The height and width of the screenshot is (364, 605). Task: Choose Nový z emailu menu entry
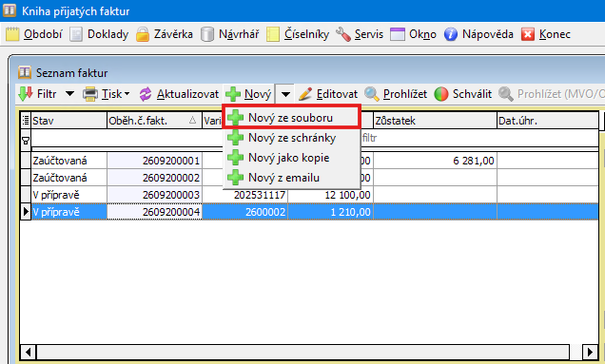(292, 178)
